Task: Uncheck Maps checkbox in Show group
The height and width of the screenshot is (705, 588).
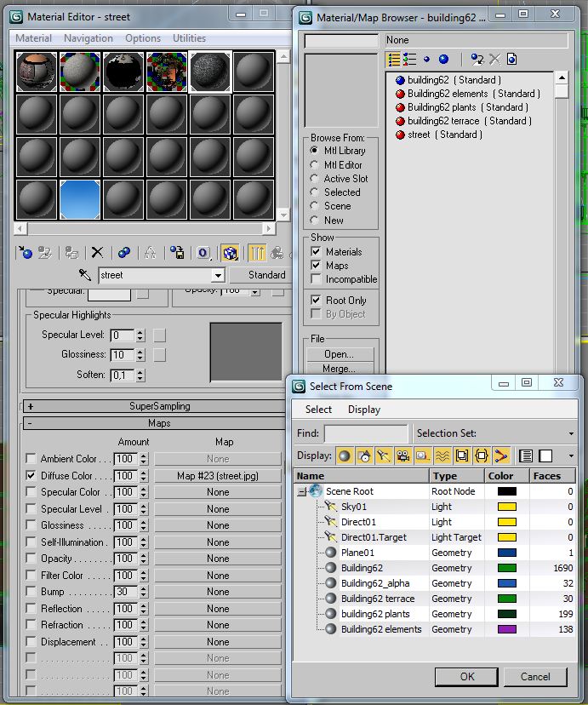Action: click(317, 265)
